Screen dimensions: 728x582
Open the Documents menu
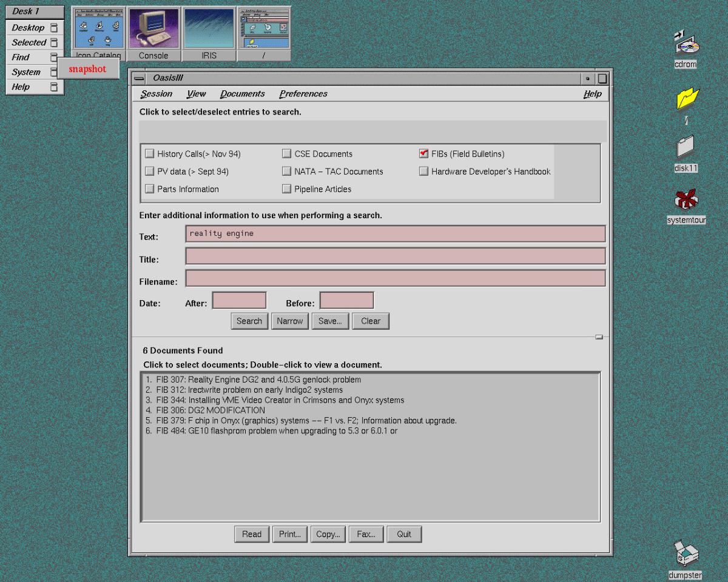point(242,94)
